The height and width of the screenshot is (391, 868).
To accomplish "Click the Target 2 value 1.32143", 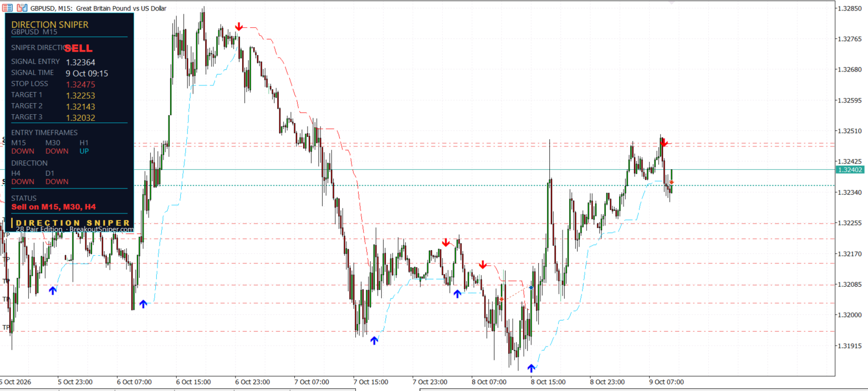I will [x=80, y=106].
